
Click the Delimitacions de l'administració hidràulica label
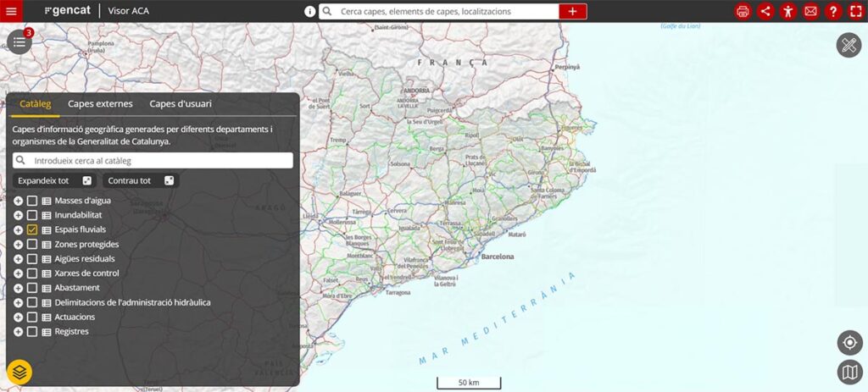(x=132, y=302)
